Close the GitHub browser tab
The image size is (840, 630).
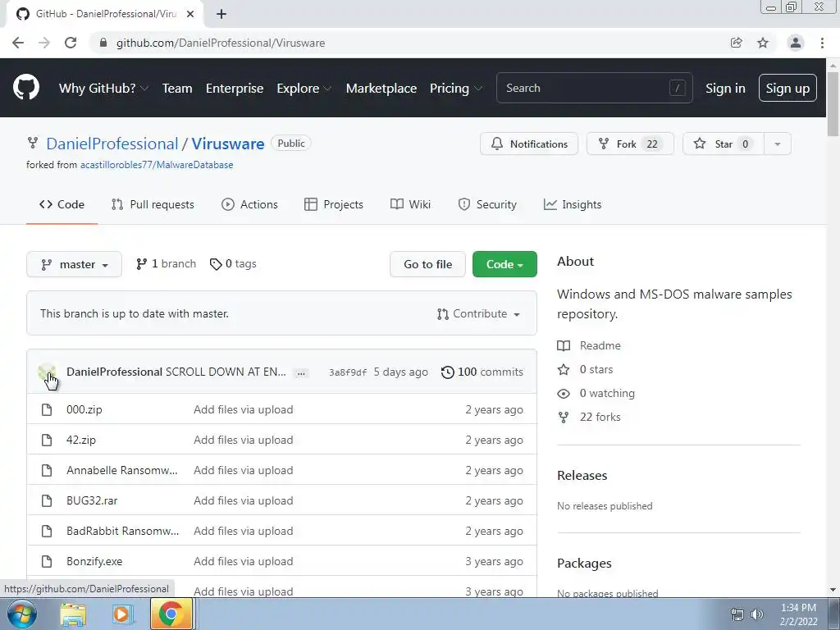click(x=190, y=14)
